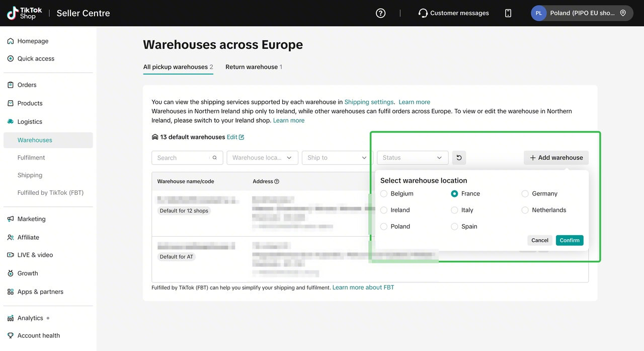Select Germany as warehouse location
The image size is (644, 351).
click(x=525, y=193)
